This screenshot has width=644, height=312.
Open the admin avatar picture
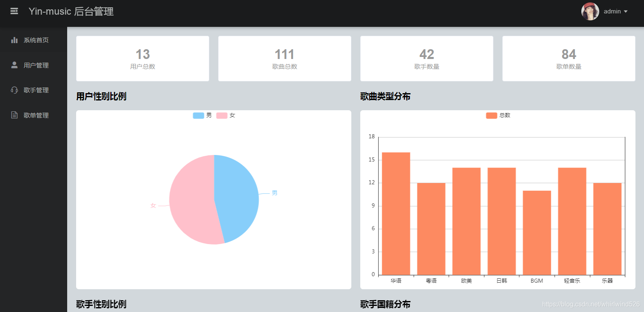(590, 11)
